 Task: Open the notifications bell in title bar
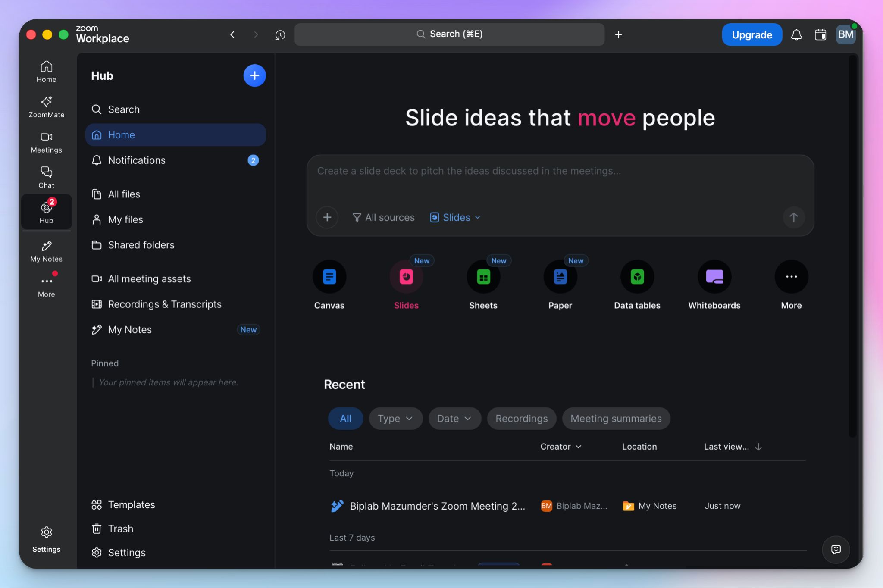796,34
